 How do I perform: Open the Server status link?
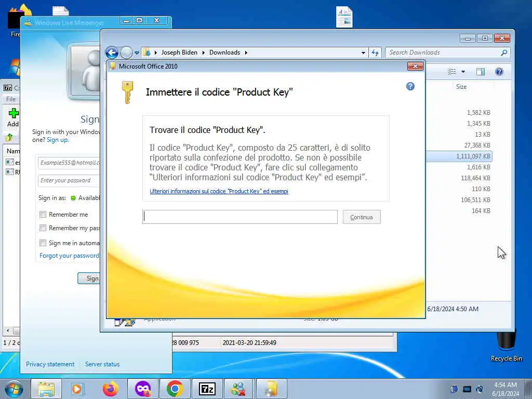102,364
